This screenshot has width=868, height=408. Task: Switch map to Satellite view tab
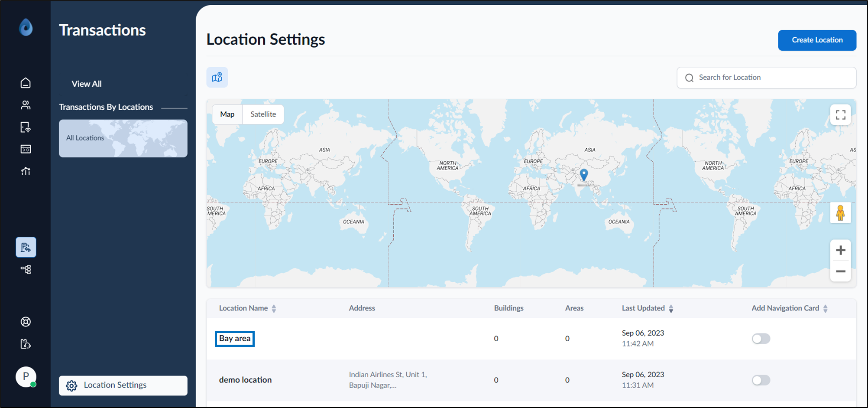click(263, 114)
